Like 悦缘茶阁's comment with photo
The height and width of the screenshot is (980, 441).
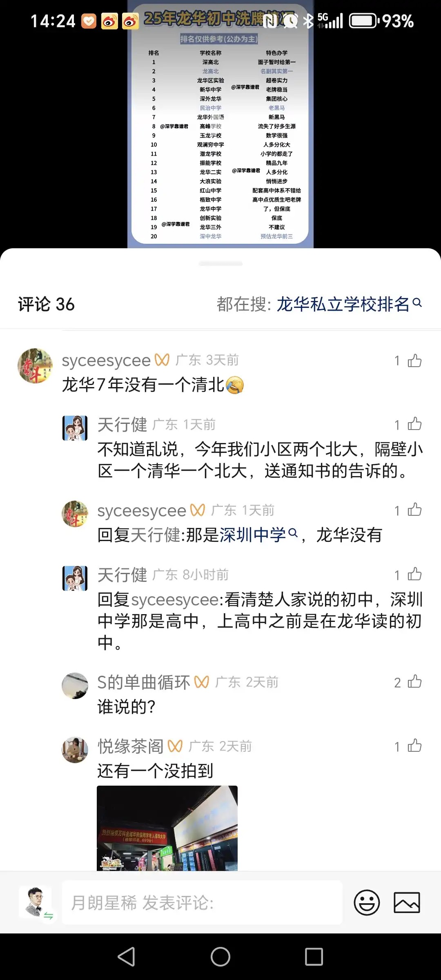click(414, 746)
